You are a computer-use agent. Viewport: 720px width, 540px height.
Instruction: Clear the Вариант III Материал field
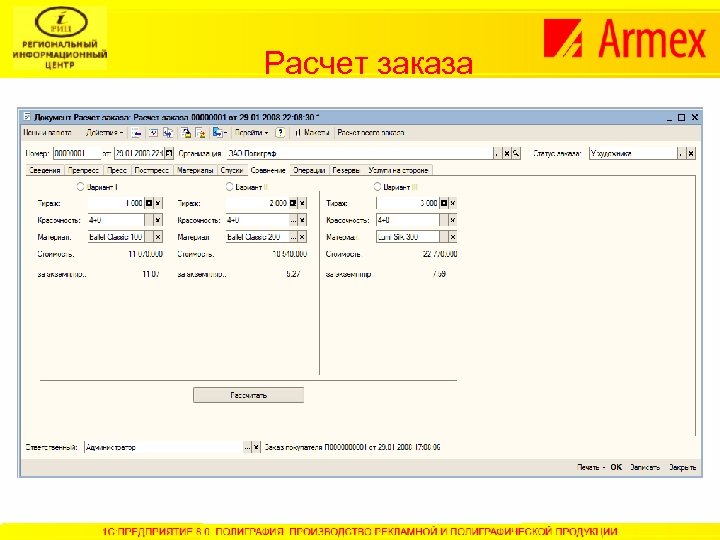click(x=453, y=237)
